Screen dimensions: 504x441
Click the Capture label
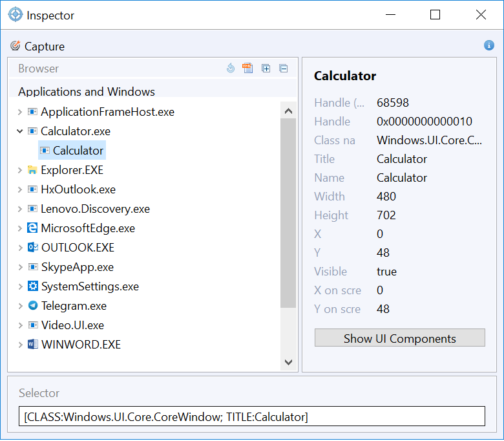(x=45, y=47)
